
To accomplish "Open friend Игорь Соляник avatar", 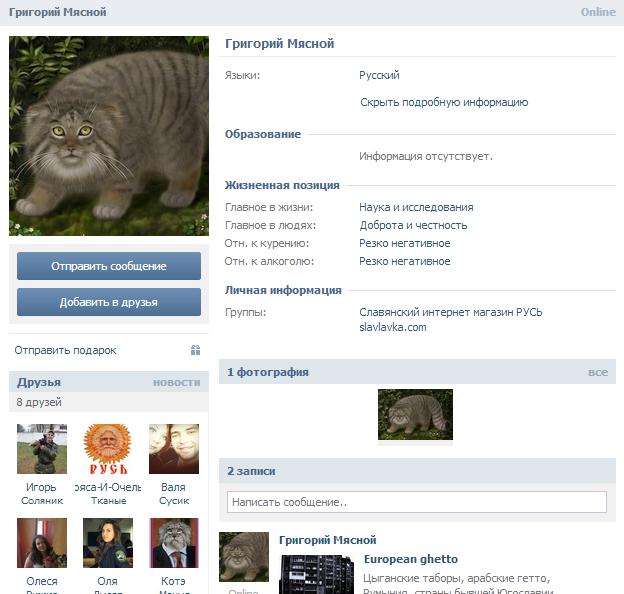I will [x=42, y=449].
